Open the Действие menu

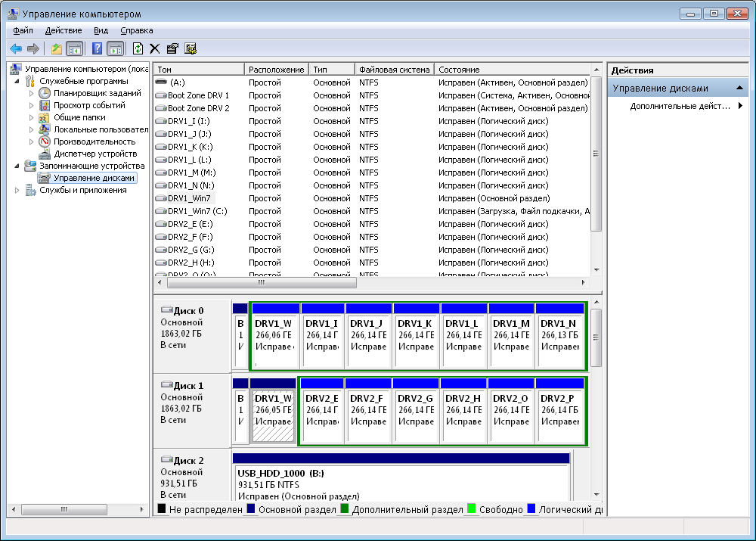pyautogui.click(x=64, y=30)
